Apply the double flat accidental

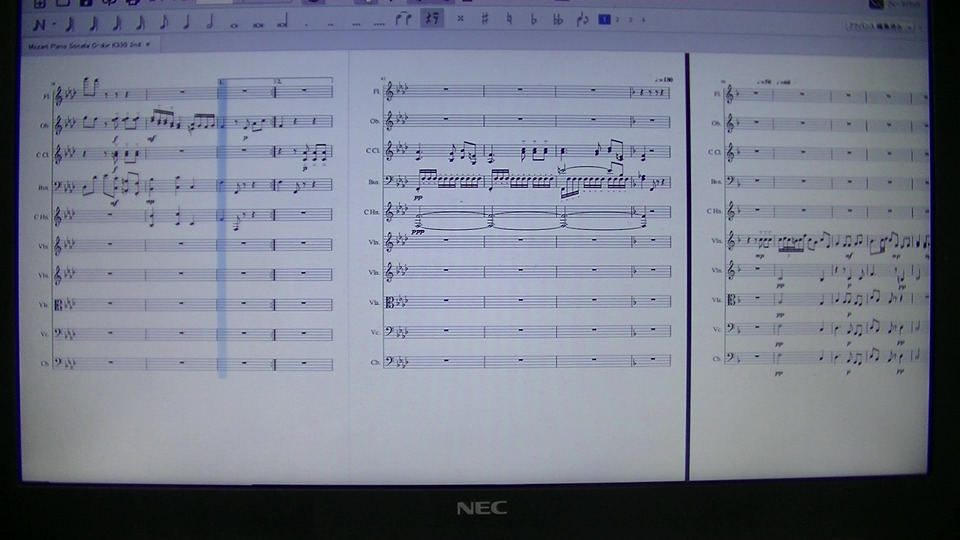click(x=558, y=20)
